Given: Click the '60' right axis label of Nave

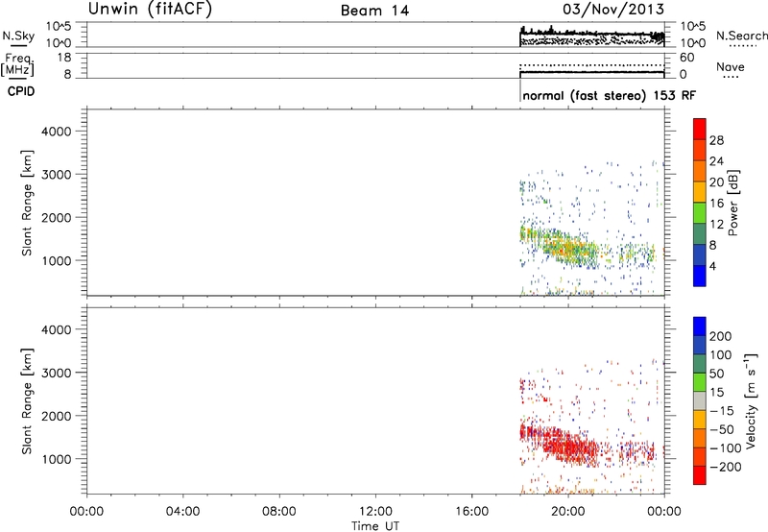Looking at the screenshot, I should pyautogui.click(x=686, y=58).
